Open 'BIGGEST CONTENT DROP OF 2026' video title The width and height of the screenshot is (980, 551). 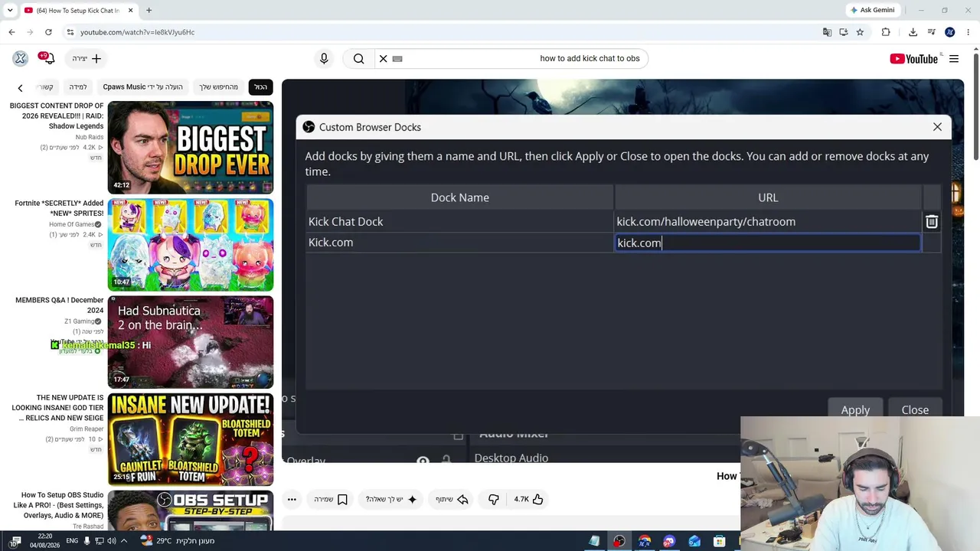(x=57, y=116)
